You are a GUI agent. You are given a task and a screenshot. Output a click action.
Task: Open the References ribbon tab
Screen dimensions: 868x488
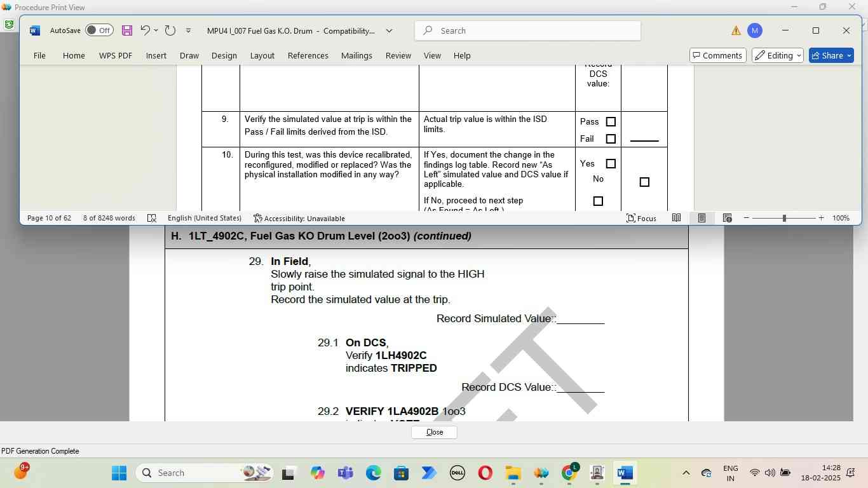[308, 55]
